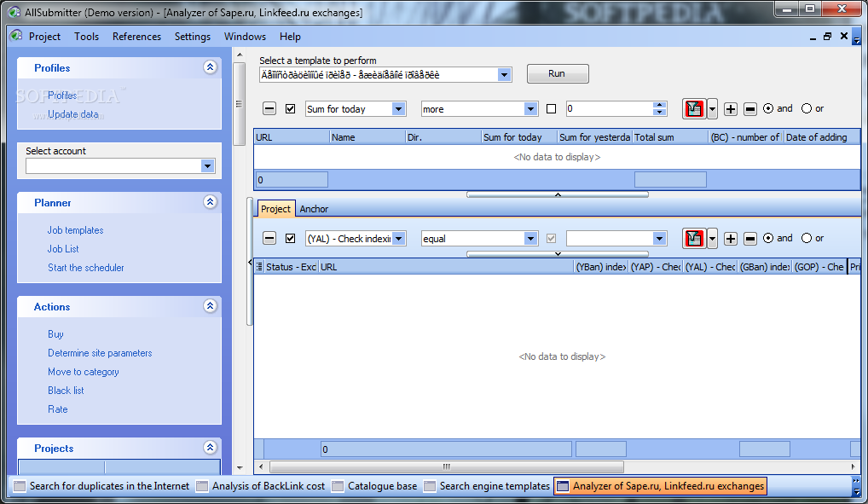Click the minus box left of YAL Check indexing
Viewport: 868px width, 504px height.
coord(269,238)
